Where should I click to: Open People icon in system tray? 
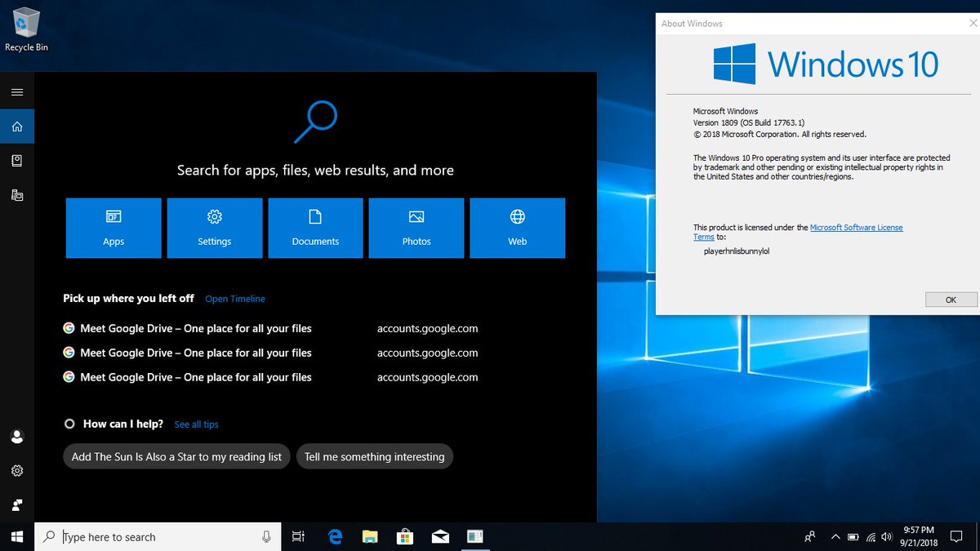[x=810, y=536]
